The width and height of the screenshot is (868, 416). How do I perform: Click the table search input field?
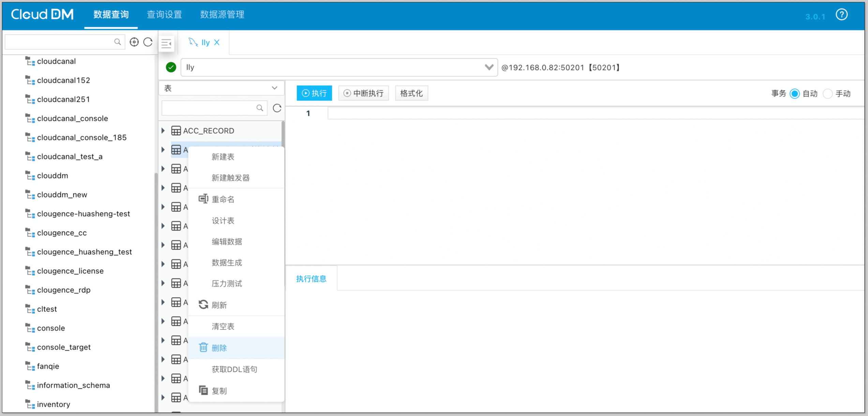[x=209, y=108]
